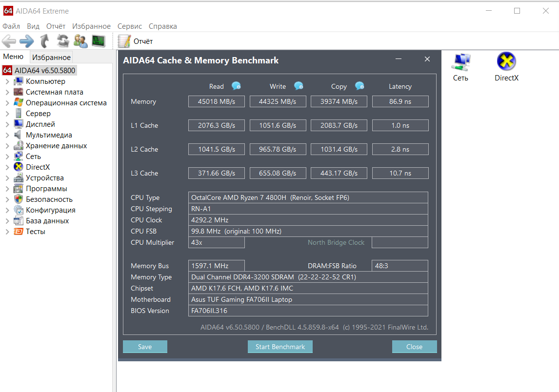The width and height of the screenshot is (559, 392).
Task: Click the Memory Read result field
Action: [x=217, y=101]
